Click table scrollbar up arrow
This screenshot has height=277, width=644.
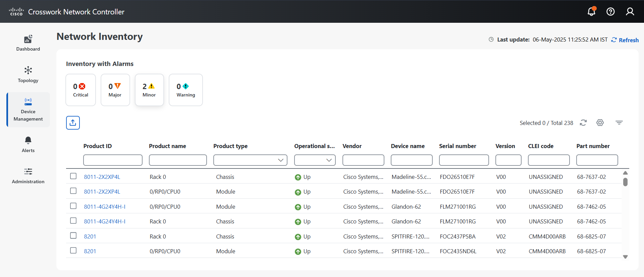[625, 173]
